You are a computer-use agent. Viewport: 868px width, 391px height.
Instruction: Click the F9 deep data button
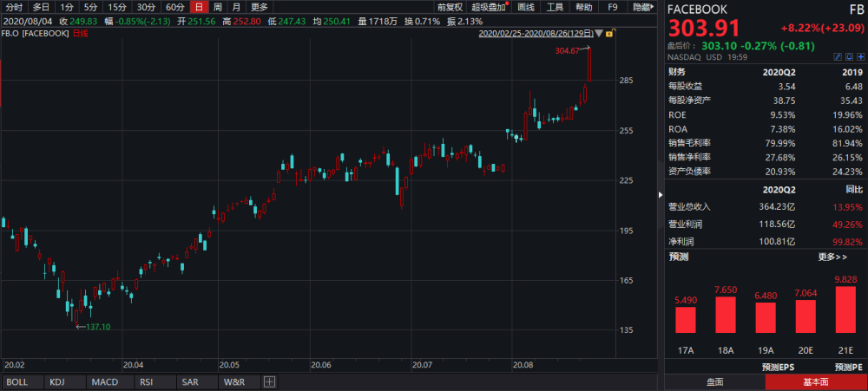(x=612, y=7)
